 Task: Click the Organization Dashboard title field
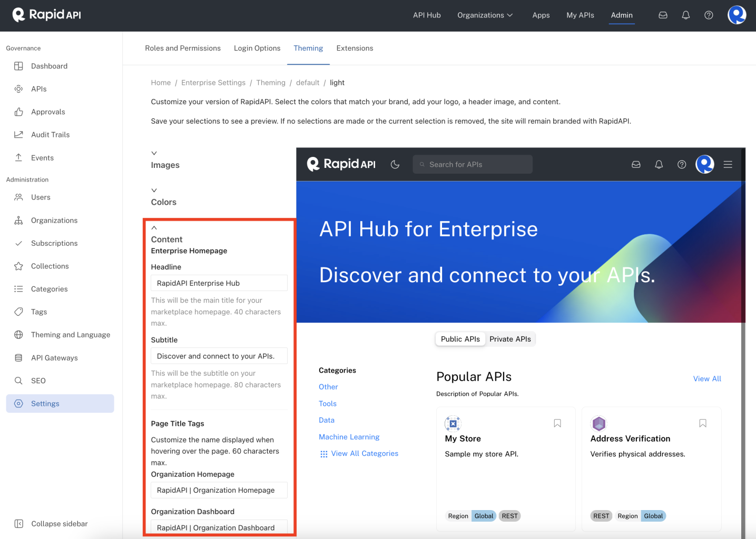[219, 527]
